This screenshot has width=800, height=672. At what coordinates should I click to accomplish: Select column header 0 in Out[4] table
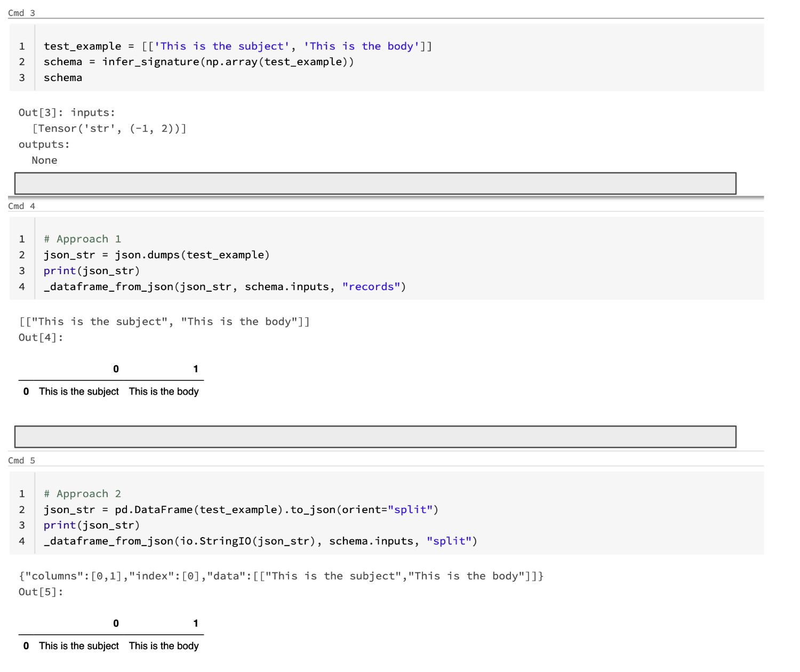pos(116,369)
